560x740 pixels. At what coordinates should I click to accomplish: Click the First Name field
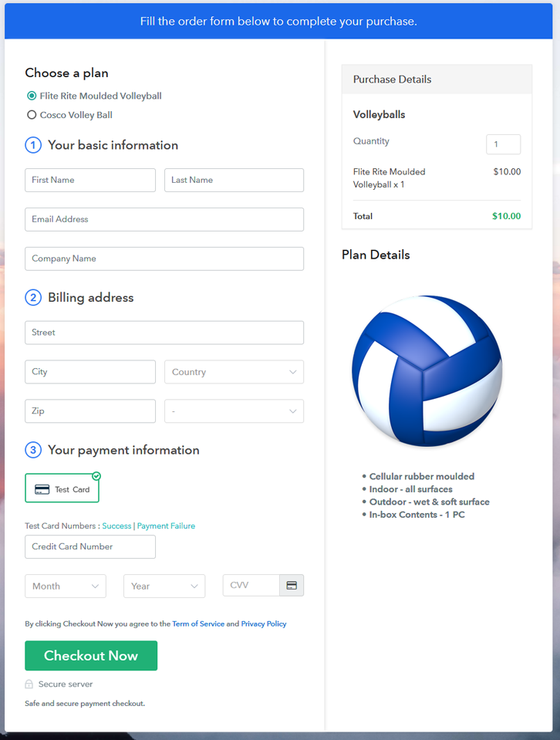pyautogui.click(x=90, y=180)
